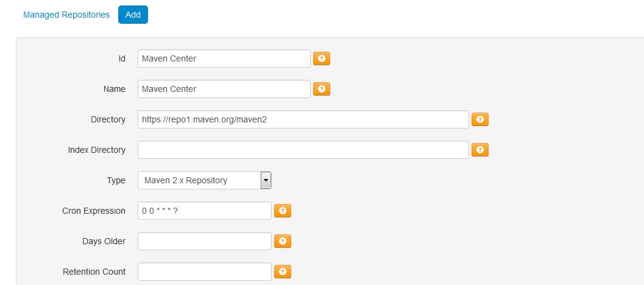Screen dimensions: 644x285
Task: Focus the Name input field
Action: click(x=224, y=89)
